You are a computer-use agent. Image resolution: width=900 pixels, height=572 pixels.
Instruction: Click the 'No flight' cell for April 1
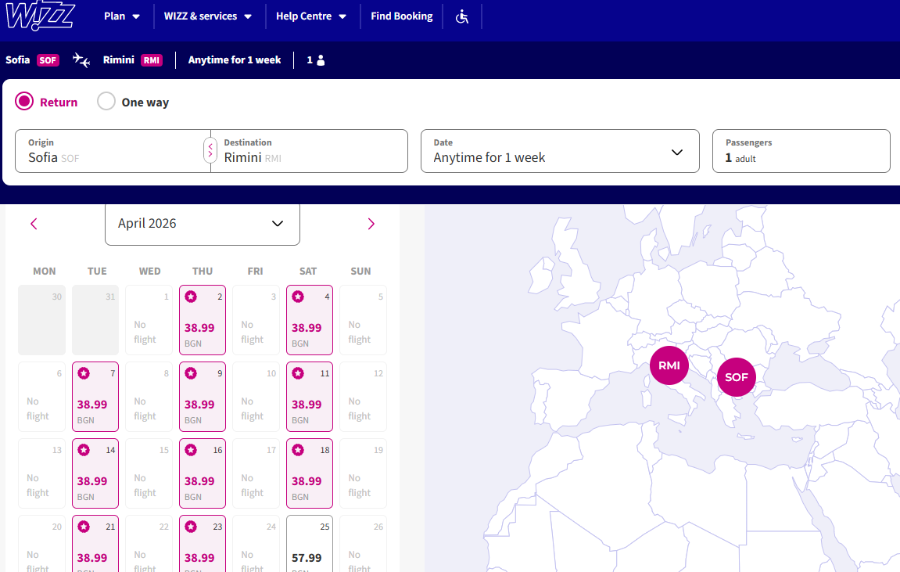(149, 320)
